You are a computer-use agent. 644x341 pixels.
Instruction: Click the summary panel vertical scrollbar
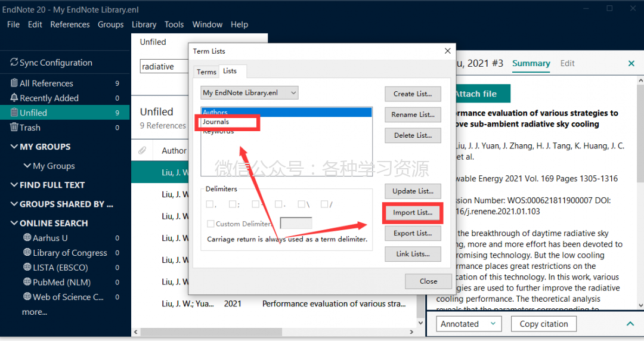tap(640, 133)
